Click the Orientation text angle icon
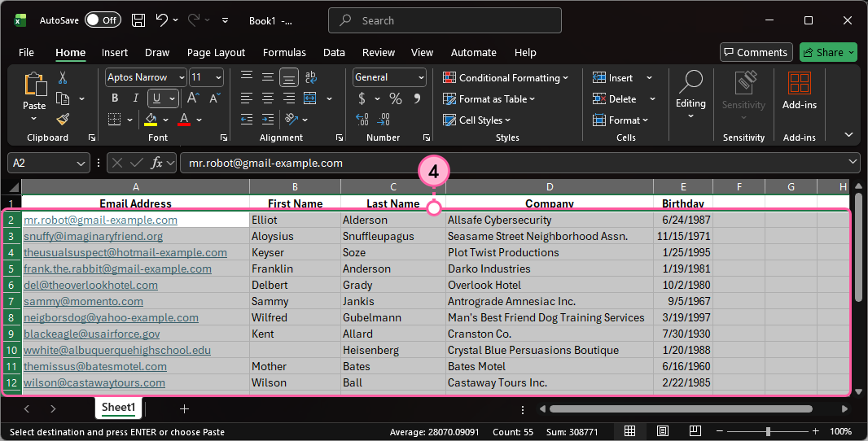Image resolution: width=868 pixels, height=441 pixels. pos(292,119)
